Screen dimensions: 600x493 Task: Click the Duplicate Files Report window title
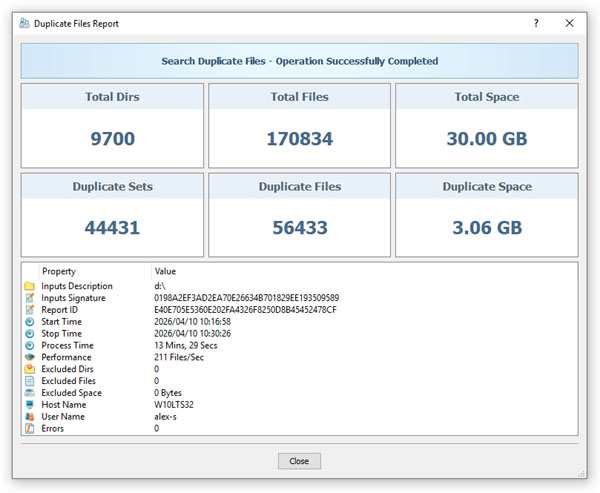pyautogui.click(x=76, y=24)
